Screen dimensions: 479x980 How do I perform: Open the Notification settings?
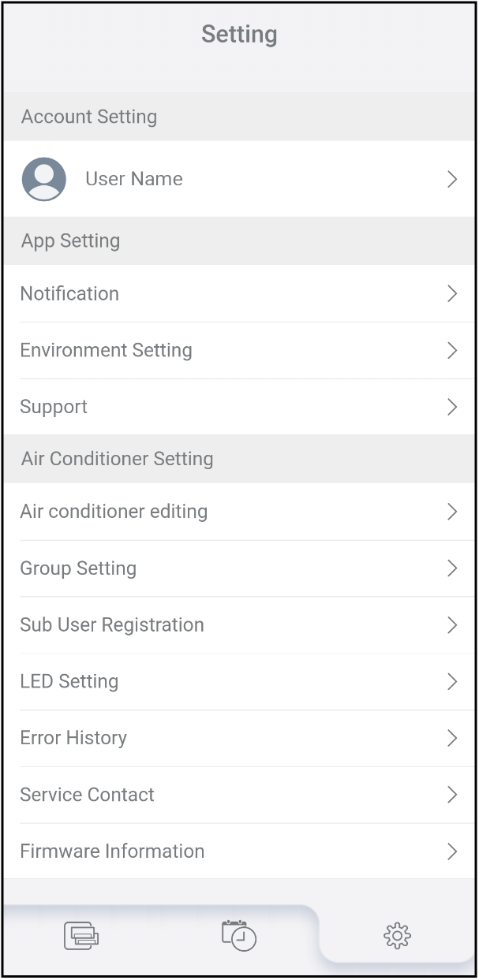click(x=69, y=294)
